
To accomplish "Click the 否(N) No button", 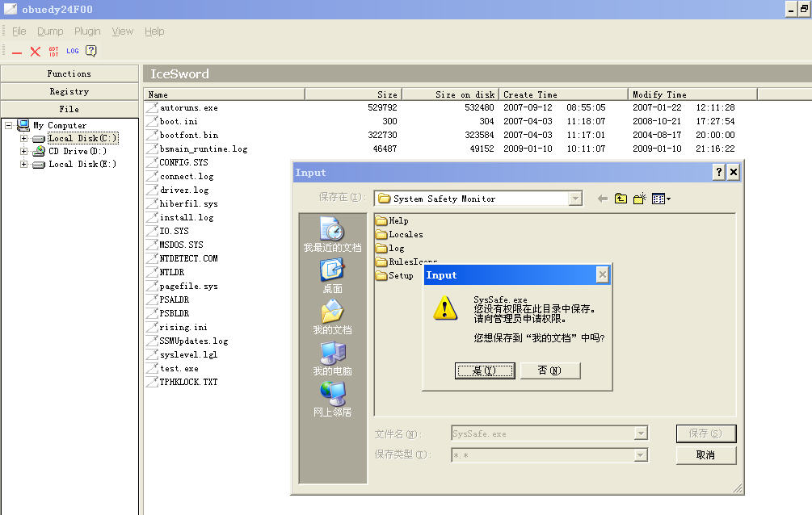I will [549, 371].
